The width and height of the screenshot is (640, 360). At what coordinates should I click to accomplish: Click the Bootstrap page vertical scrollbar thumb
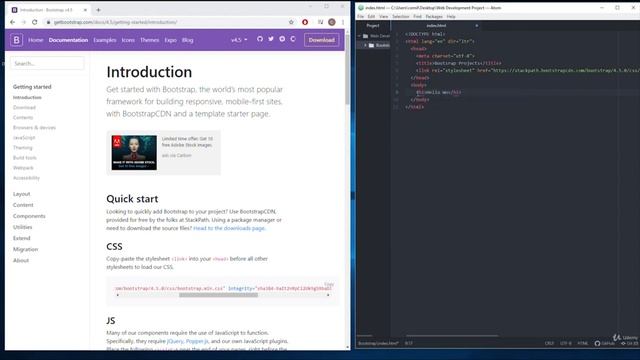(x=347, y=69)
